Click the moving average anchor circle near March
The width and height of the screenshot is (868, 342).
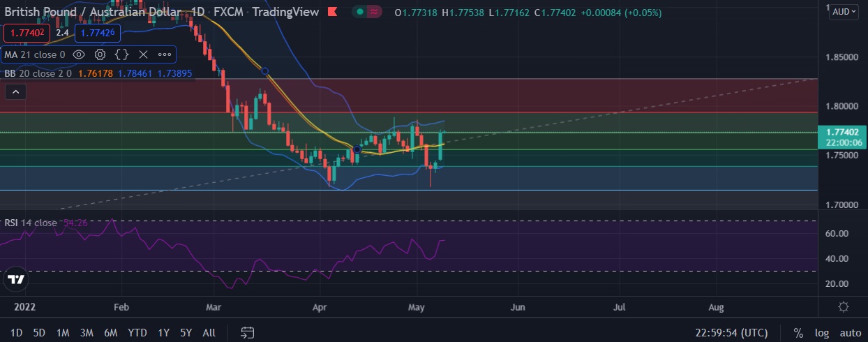pos(264,70)
